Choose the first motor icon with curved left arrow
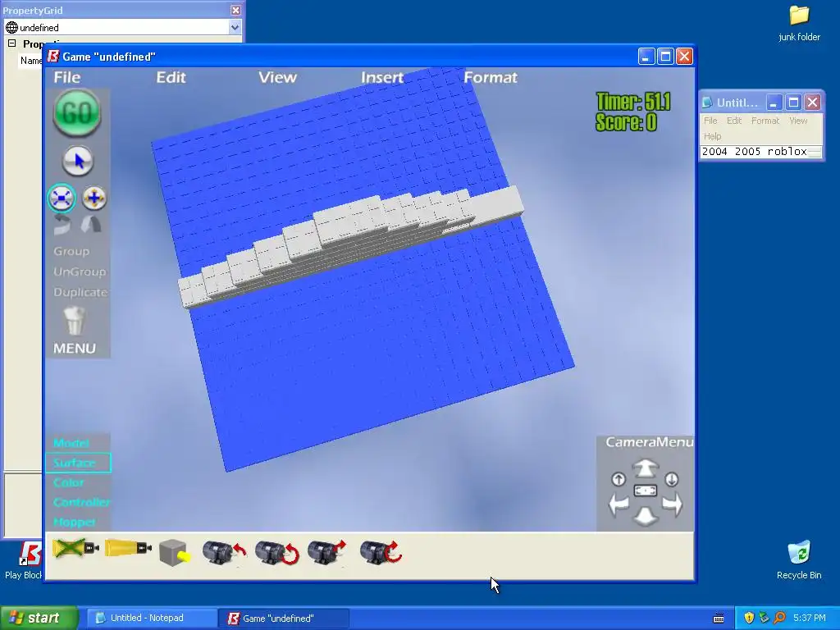Viewport: 840px width, 630px height. tap(224, 552)
